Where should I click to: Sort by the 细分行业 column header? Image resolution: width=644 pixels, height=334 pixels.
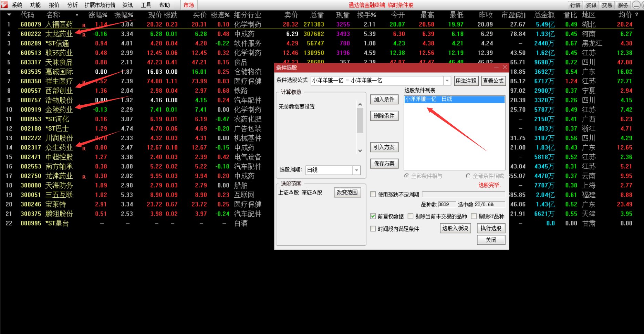[248, 15]
